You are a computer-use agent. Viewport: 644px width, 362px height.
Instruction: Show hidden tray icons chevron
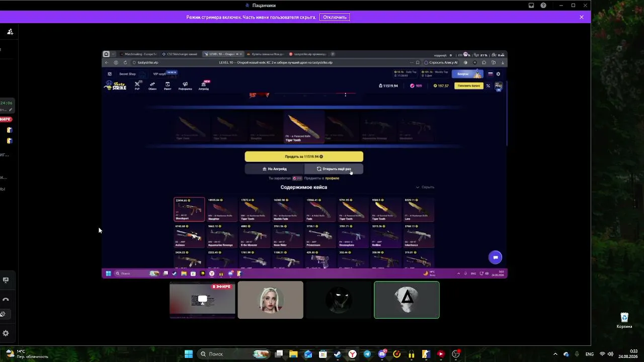[x=555, y=354]
